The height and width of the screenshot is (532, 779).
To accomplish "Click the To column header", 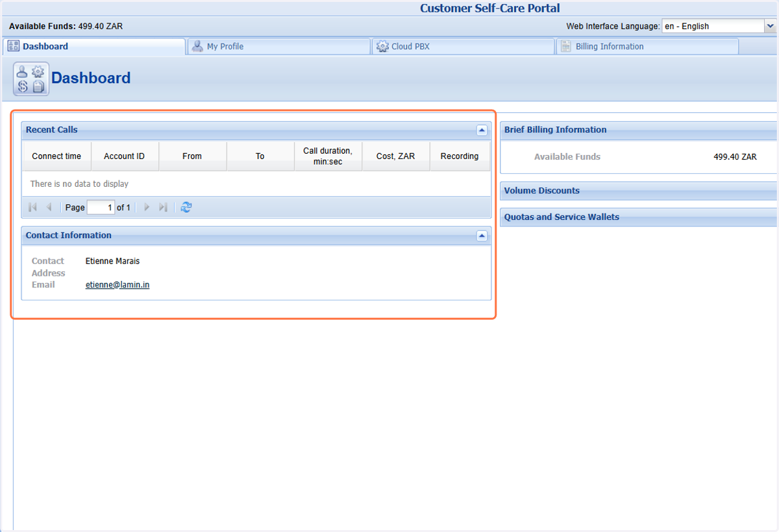I will click(x=260, y=156).
